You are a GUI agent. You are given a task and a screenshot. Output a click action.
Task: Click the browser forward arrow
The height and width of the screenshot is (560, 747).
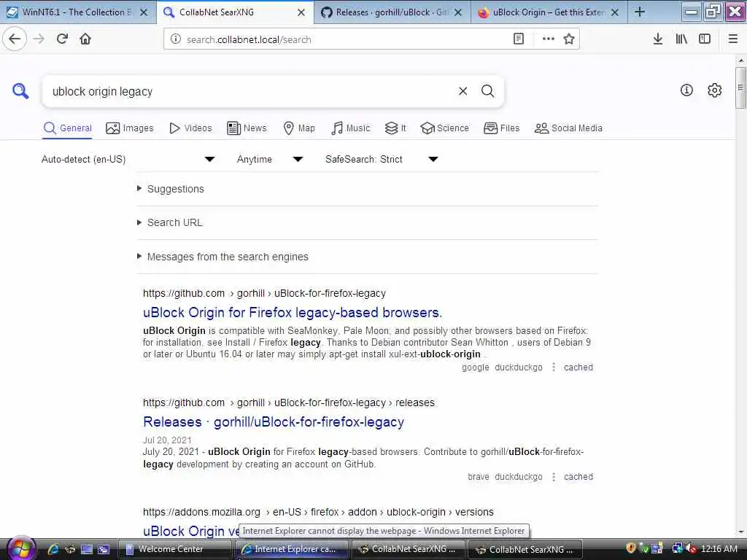[39, 39]
